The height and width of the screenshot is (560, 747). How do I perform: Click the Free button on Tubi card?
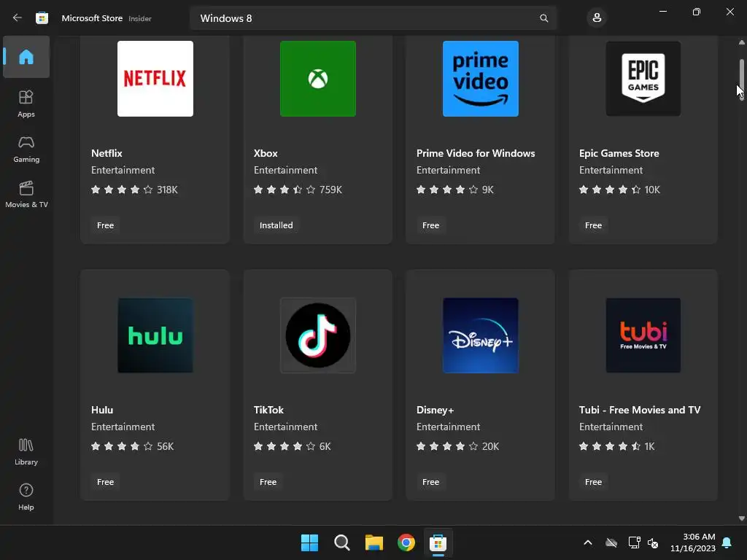click(593, 482)
